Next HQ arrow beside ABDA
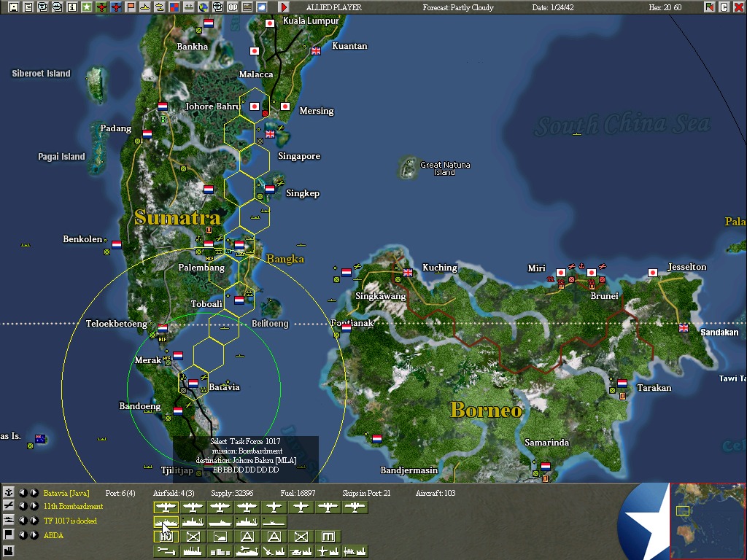The width and height of the screenshot is (747, 560). pos(34,534)
